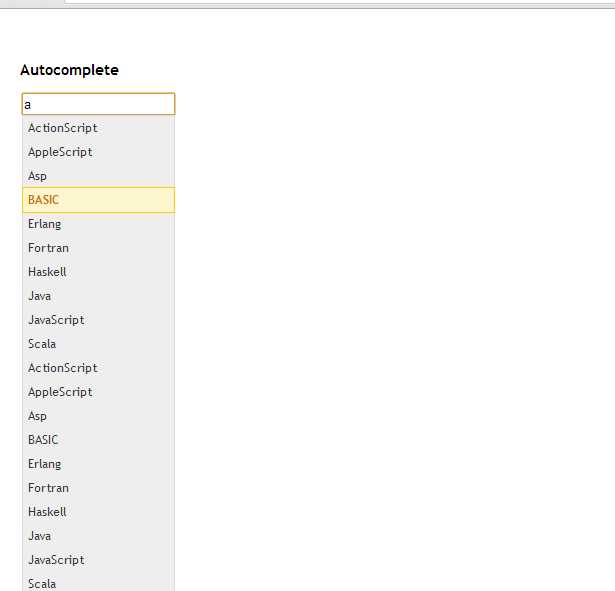Pick ActionScript directly beneath the input field

pos(98,128)
